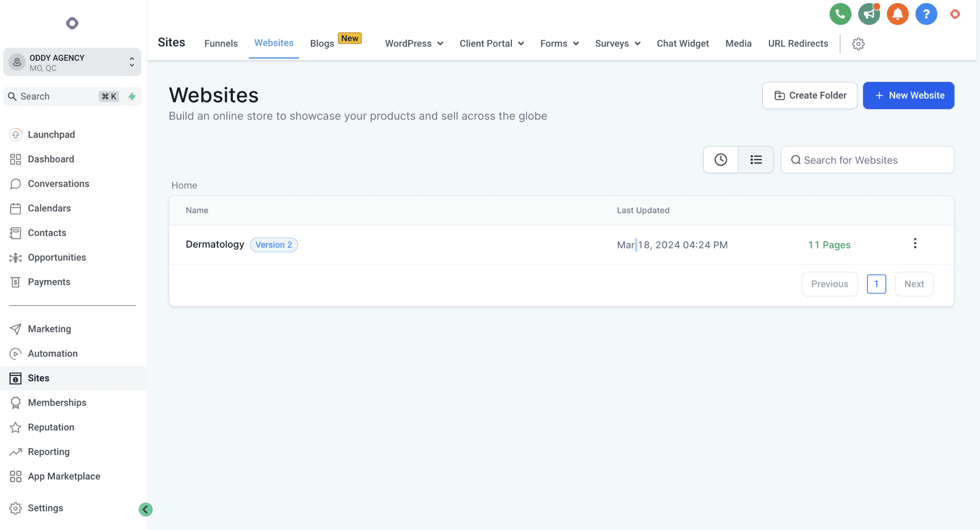Click the Create Folder button
This screenshot has height=530, width=980.
(x=809, y=95)
